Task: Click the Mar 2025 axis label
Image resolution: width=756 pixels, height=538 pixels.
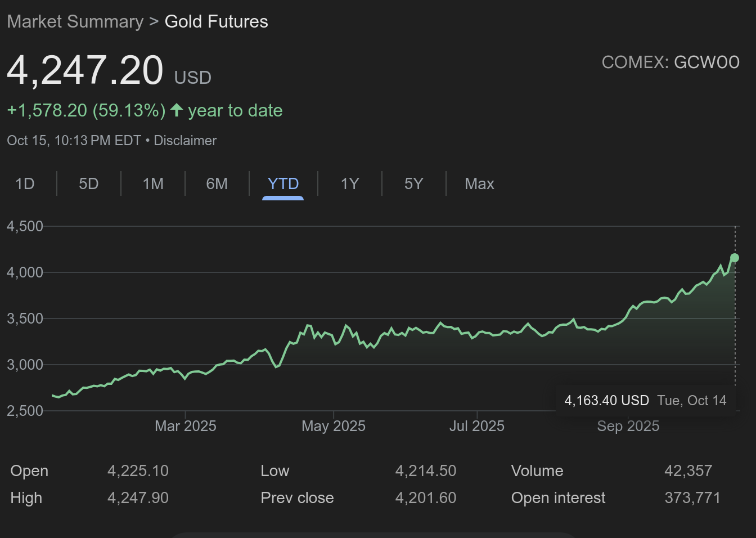Action: 186,426
